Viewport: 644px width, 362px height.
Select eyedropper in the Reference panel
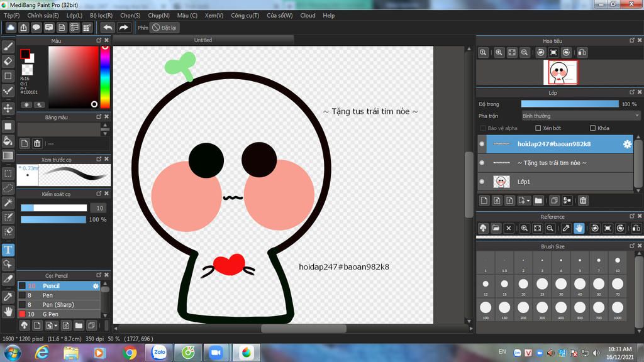click(566, 228)
